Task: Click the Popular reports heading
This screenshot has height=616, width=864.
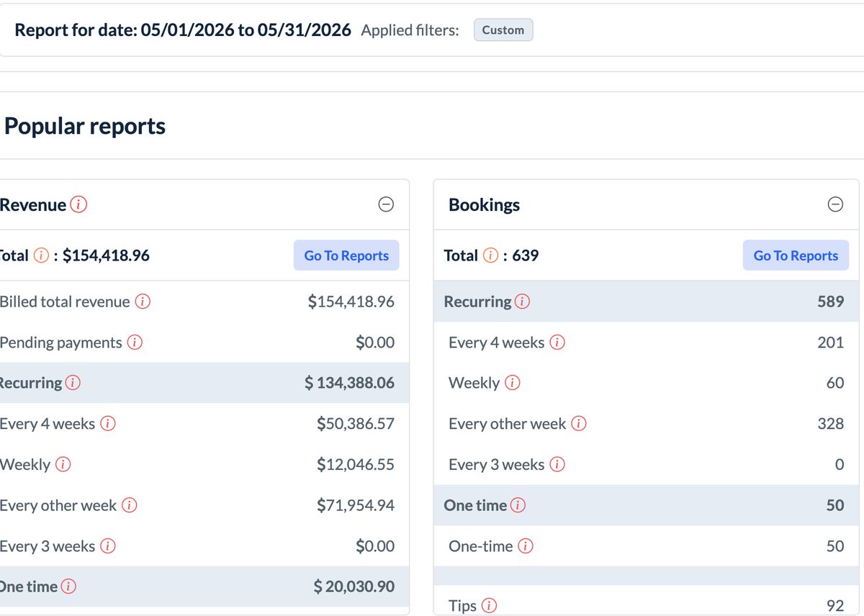Action: point(85,126)
